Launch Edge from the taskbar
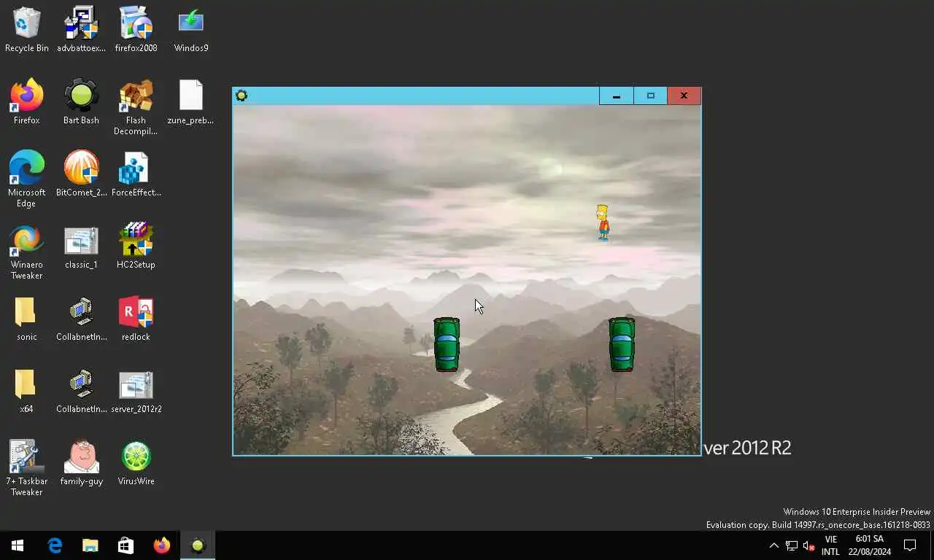Screen dimensions: 934x560 pyautogui.click(x=55, y=545)
